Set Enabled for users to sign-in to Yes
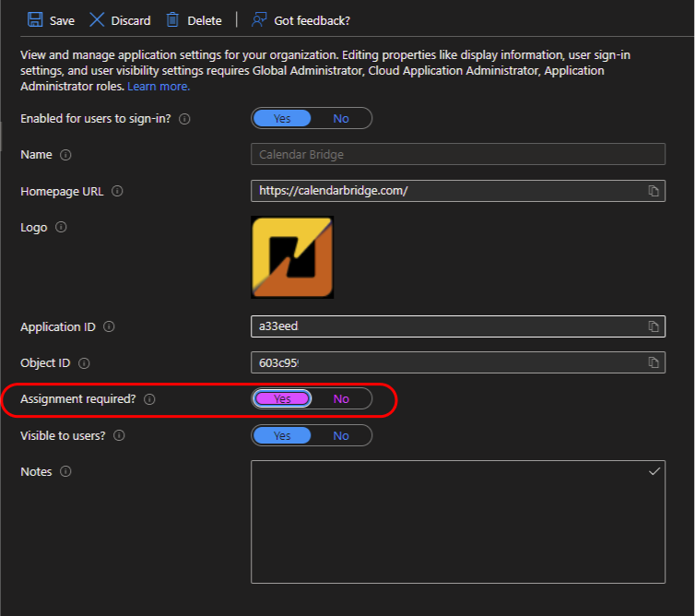Image resolution: width=695 pixels, height=616 pixels. click(x=282, y=118)
